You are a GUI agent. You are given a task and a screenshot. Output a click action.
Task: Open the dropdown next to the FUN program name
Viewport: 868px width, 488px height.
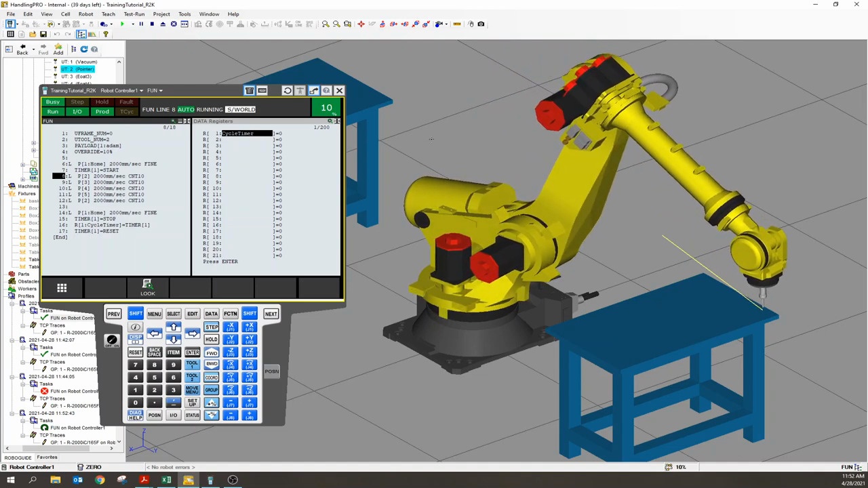coord(160,90)
